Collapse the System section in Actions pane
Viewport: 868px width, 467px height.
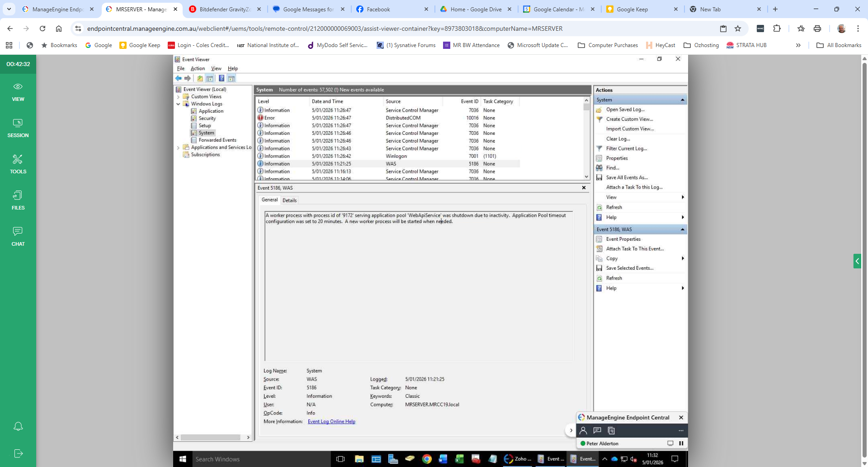click(683, 100)
